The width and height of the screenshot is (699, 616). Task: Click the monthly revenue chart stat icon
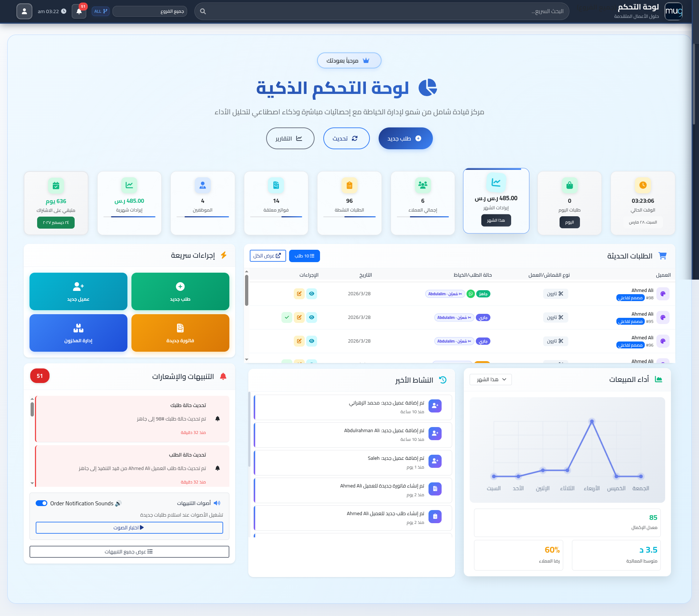point(129,185)
